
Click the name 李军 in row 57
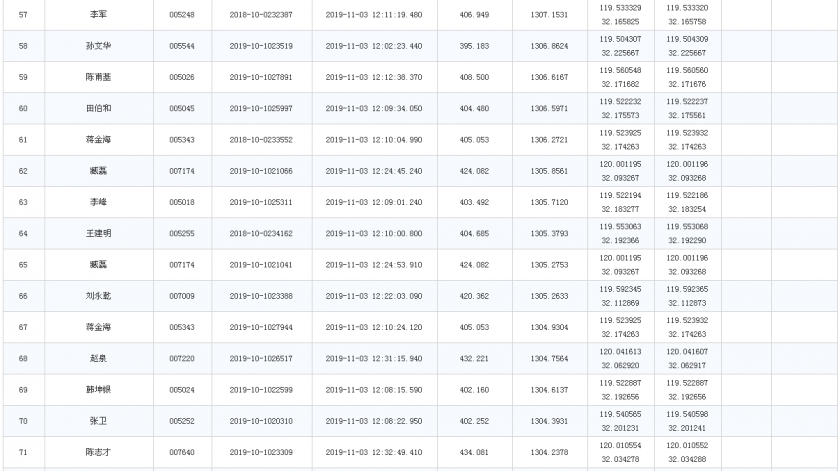coord(99,14)
